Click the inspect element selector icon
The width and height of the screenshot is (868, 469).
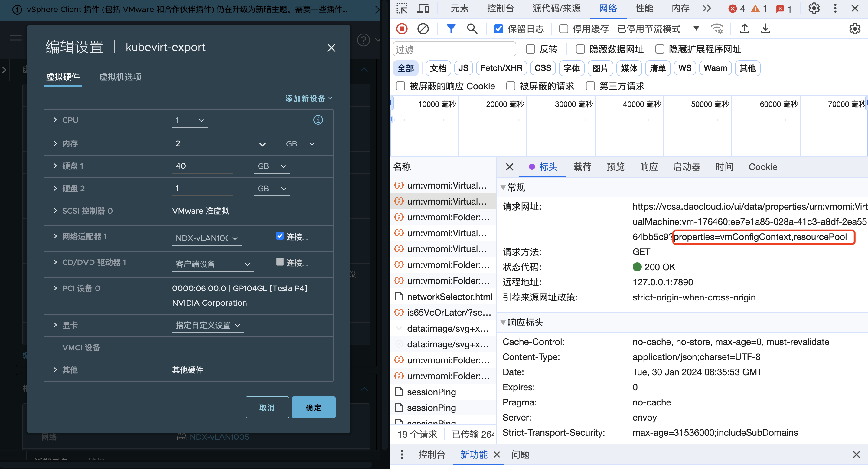click(402, 8)
